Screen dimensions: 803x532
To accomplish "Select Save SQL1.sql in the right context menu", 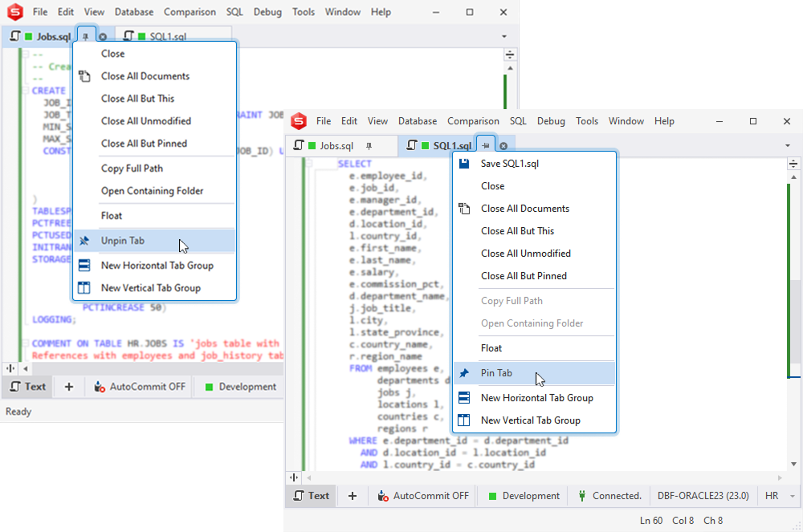I will [534, 164].
